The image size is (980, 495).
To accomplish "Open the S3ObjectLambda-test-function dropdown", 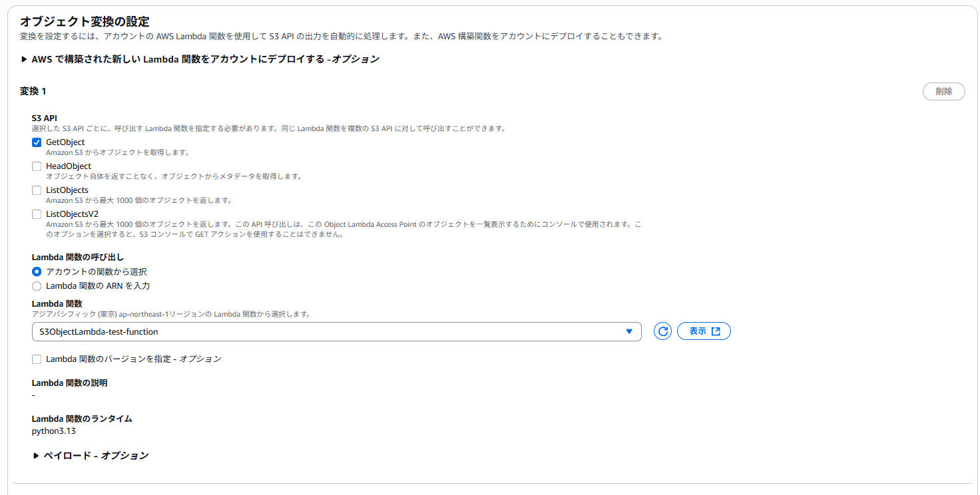I will 336,331.
